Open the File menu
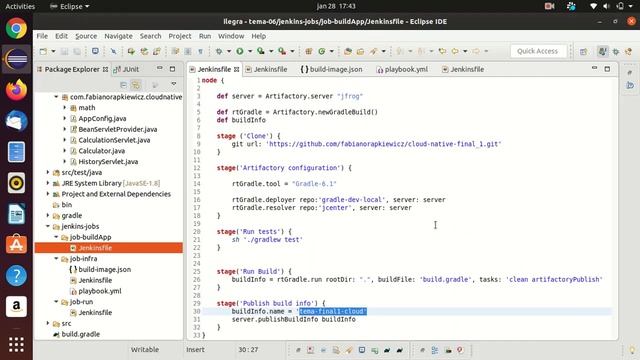Screen dimensions: 640x360 coord(42,36)
